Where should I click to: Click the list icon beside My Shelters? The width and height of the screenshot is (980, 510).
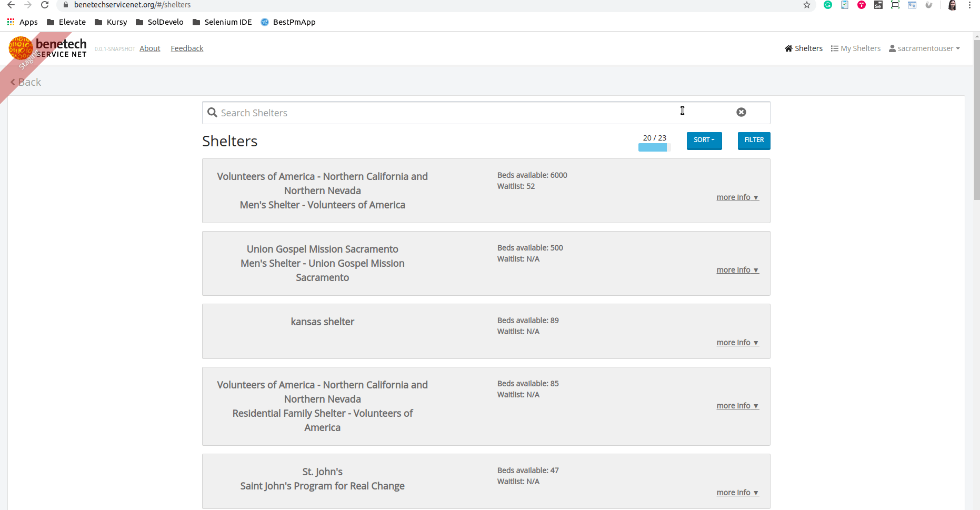pyautogui.click(x=834, y=48)
